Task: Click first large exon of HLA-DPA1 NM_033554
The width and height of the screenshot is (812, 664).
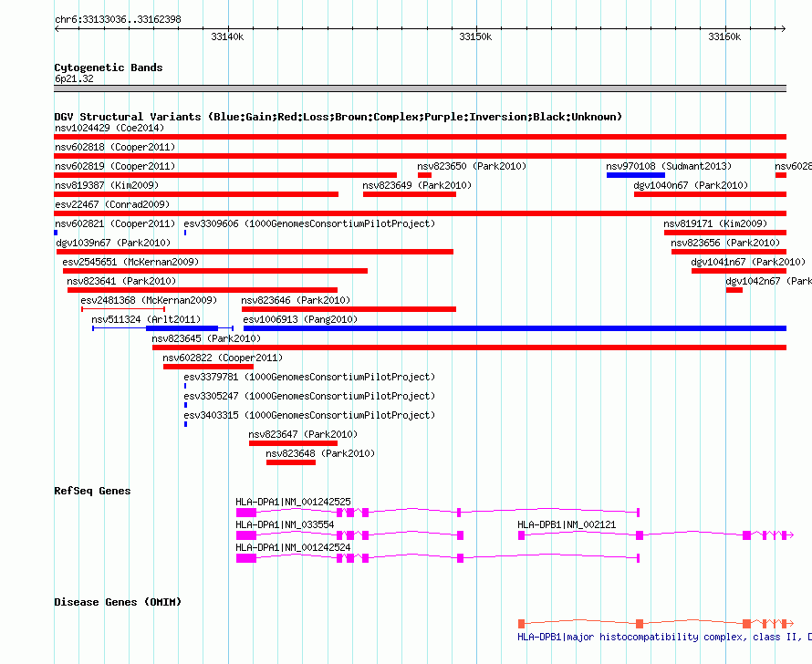Action: 246,535
